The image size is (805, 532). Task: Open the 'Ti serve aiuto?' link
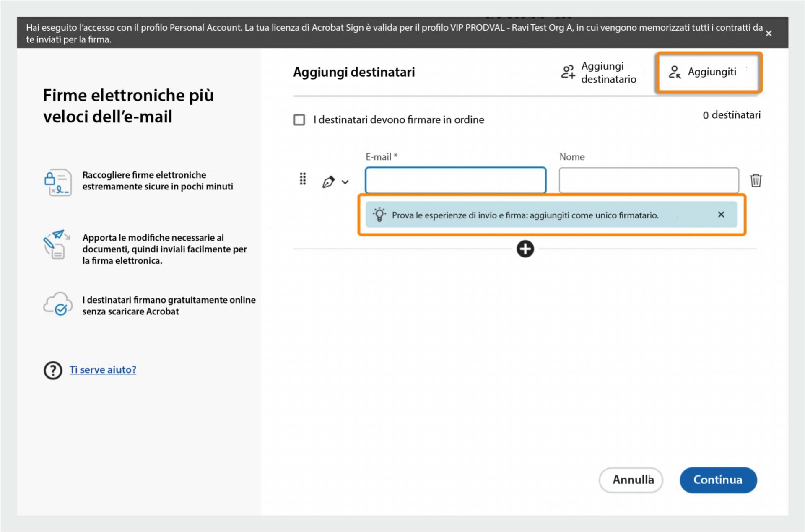point(103,370)
